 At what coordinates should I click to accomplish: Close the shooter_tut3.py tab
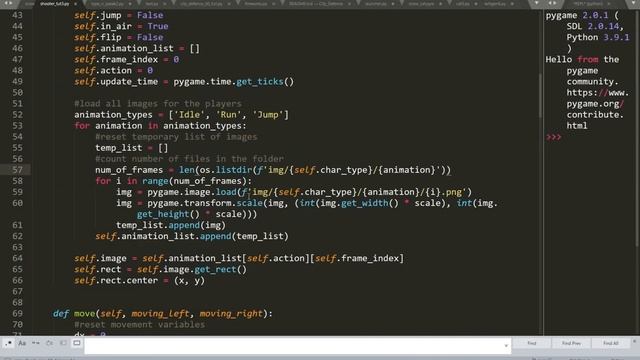pyautogui.click(x=76, y=4)
